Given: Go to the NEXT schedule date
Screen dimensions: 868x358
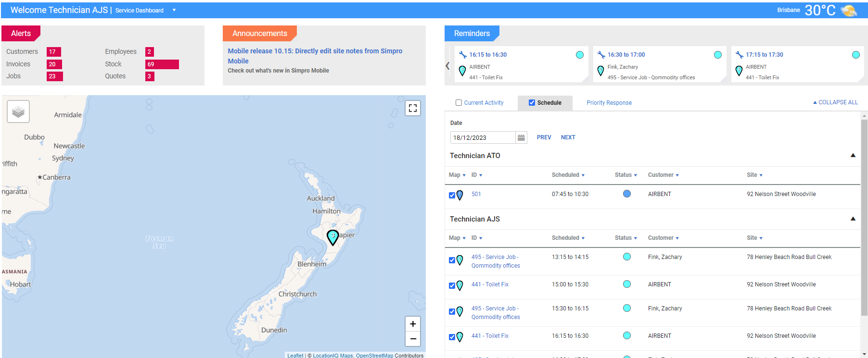Looking at the screenshot, I should pyautogui.click(x=568, y=137).
